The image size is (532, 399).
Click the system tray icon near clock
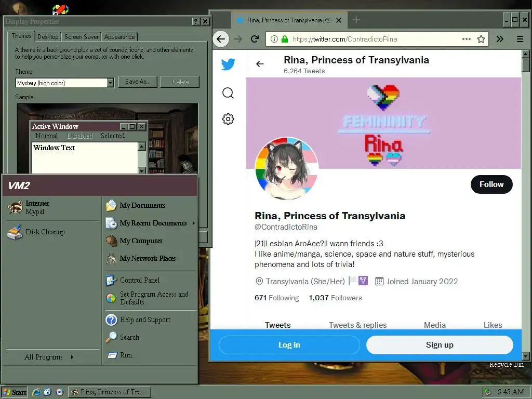click(x=487, y=392)
